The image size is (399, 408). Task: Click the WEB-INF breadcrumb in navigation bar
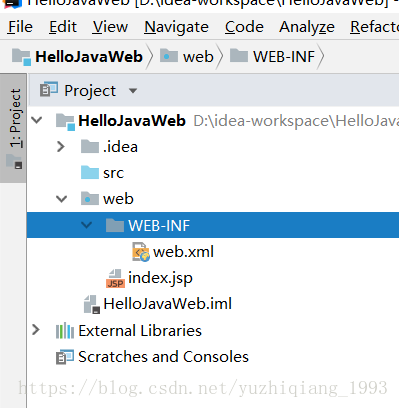coord(273,56)
